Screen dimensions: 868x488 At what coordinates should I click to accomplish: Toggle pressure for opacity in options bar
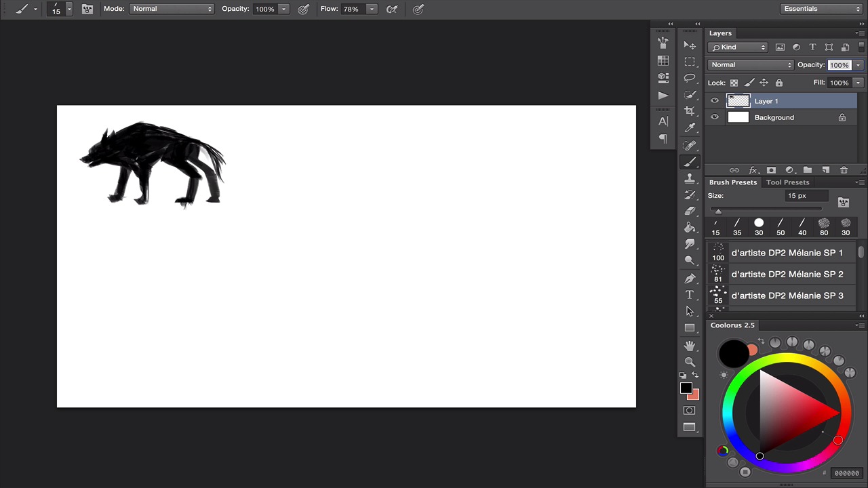point(304,9)
